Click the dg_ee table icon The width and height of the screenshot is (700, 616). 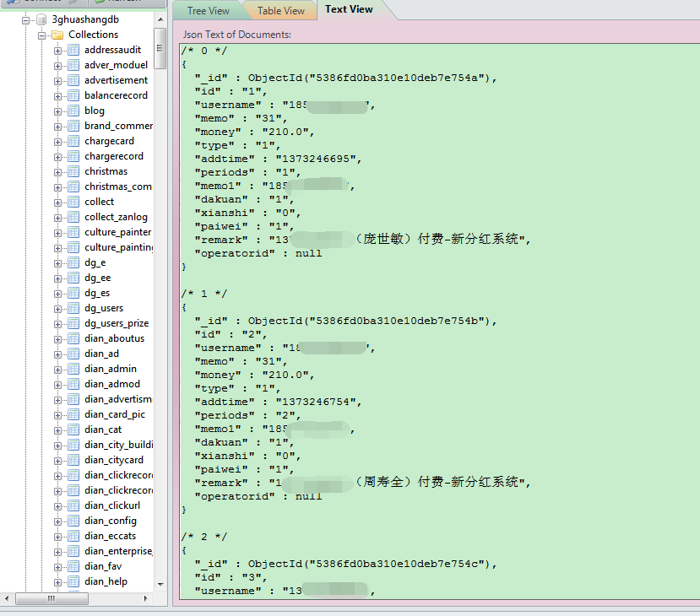point(73,278)
